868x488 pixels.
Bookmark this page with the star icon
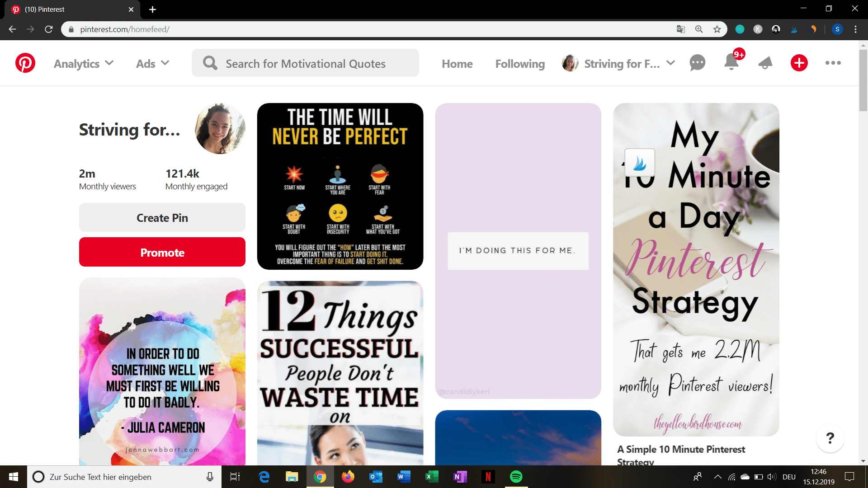click(x=717, y=29)
